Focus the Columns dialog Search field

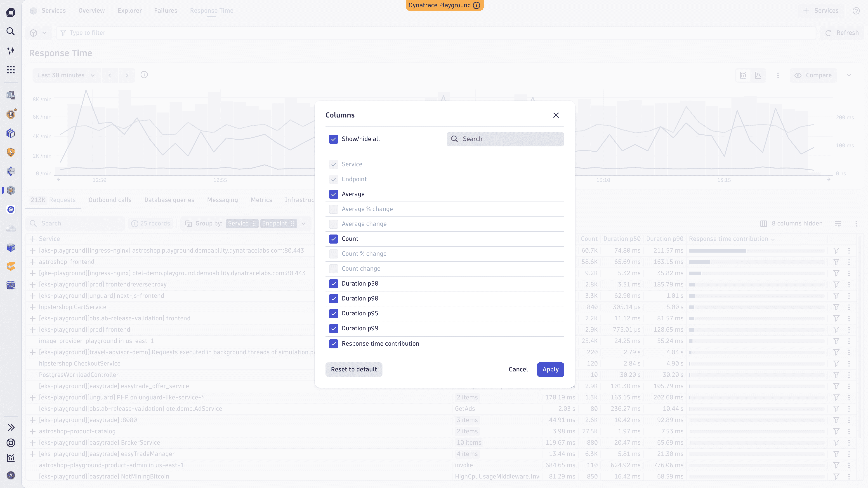505,139
